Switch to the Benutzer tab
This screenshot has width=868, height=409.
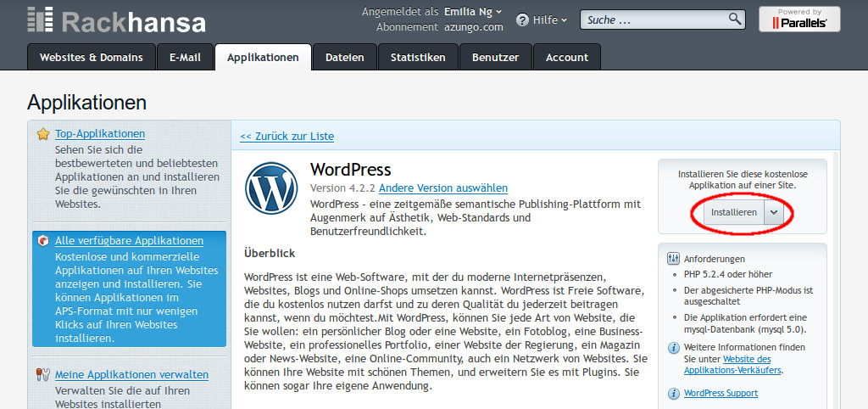[495, 57]
